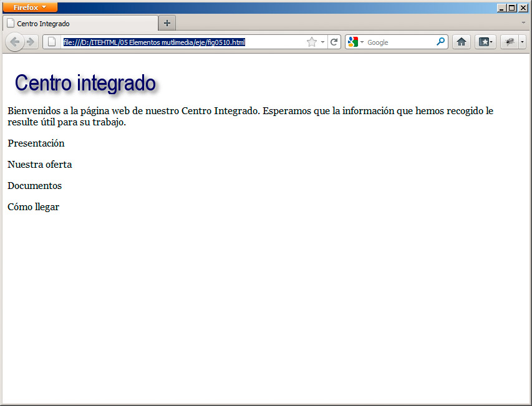This screenshot has width=532, height=406.
Task: Click the page identity icon in address bar
Action: 52,42
